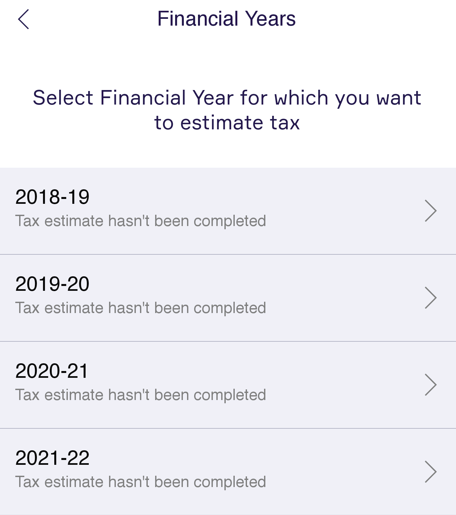This screenshot has height=515, width=456.
Task: Select the 2020-21 year label
Action: tap(52, 371)
